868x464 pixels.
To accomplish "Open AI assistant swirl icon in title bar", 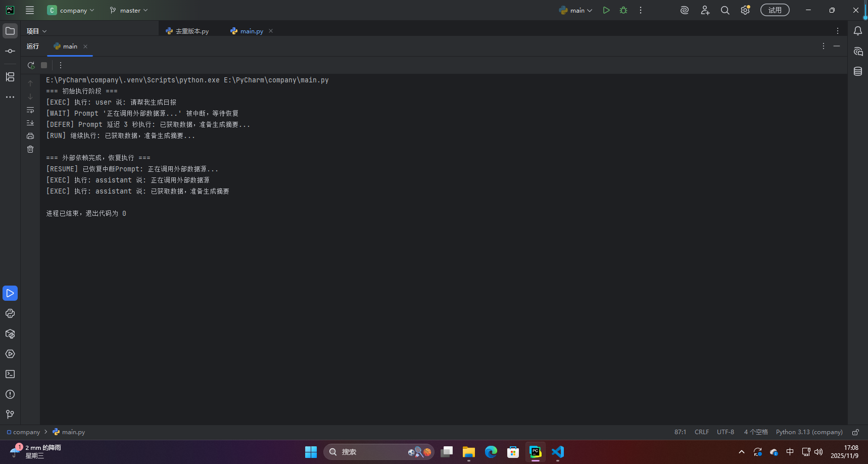I will pos(685,10).
